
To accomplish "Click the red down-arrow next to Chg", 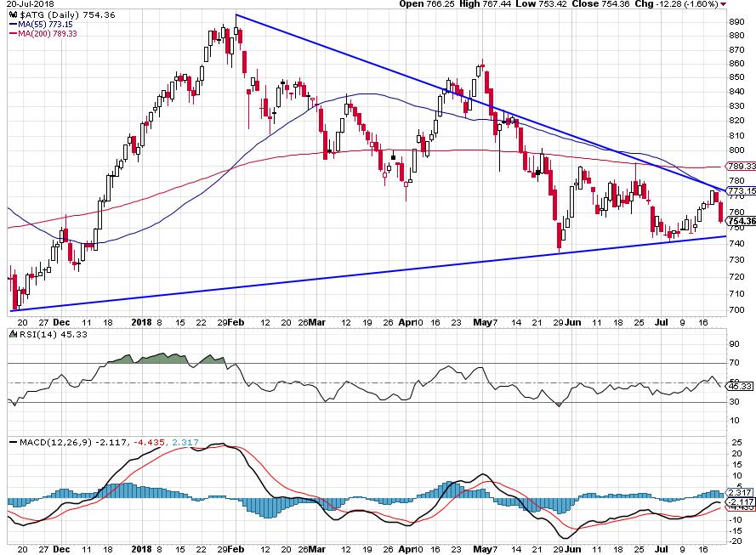I will (723, 4).
